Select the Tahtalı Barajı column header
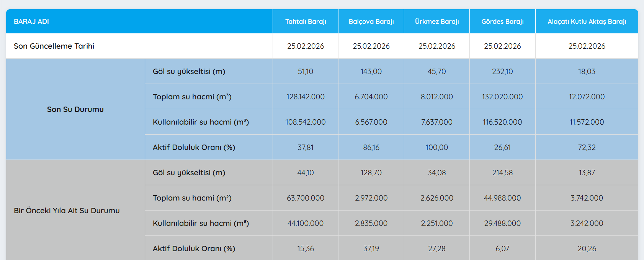The height and width of the screenshot is (260, 644). [x=306, y=21]
